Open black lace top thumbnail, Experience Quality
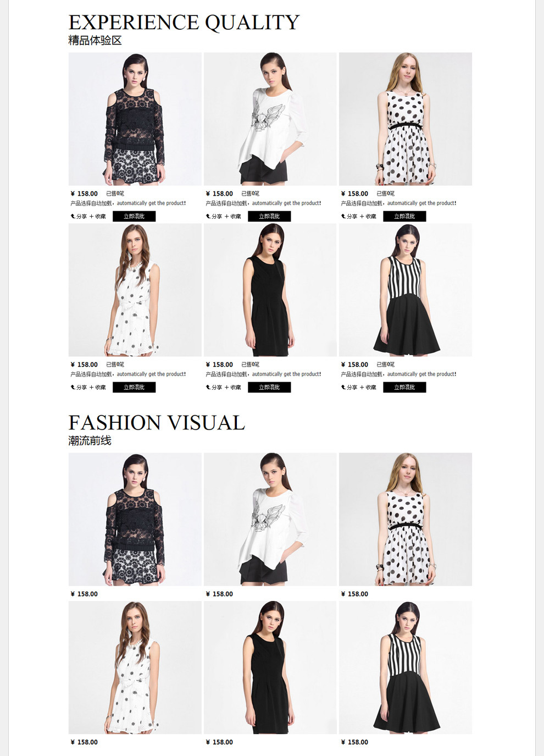Image resolution: width=544 pixels, height=756 pixels. (x=135, y=119)
